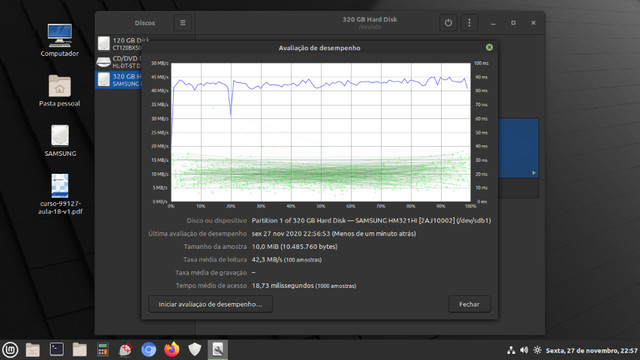Open the Computador desktop icon
This screenshot has height=360, width=640.
pyautogui.click(x=60, y=40)
